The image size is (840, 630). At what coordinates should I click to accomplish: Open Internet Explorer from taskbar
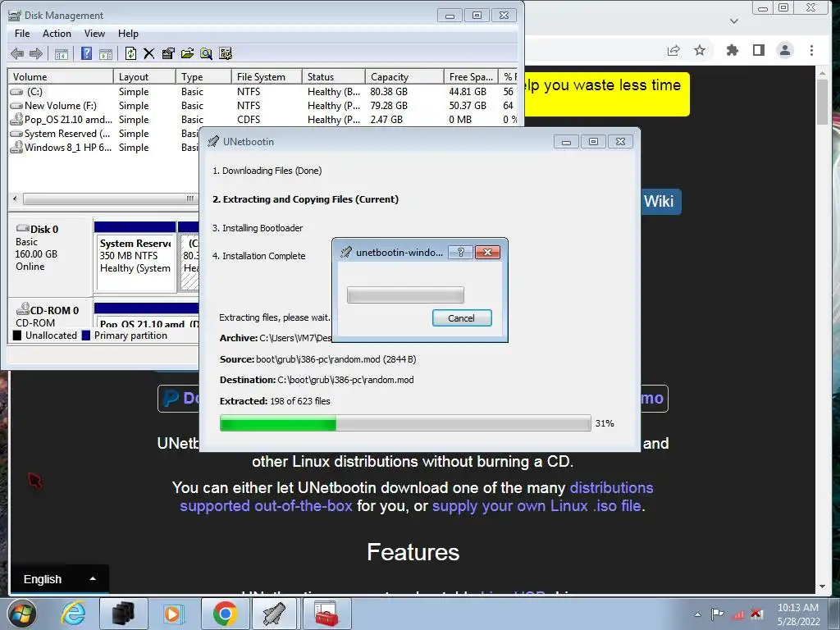[x=73, y=614]
